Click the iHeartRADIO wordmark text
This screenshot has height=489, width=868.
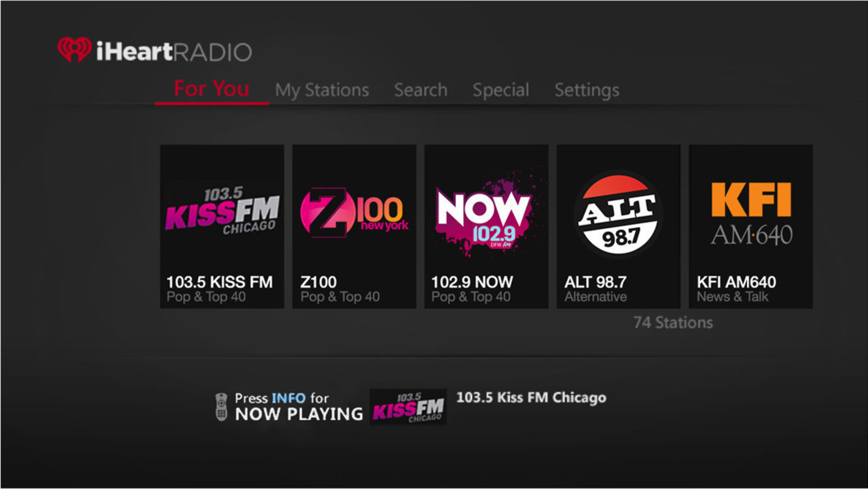[174, 52]
